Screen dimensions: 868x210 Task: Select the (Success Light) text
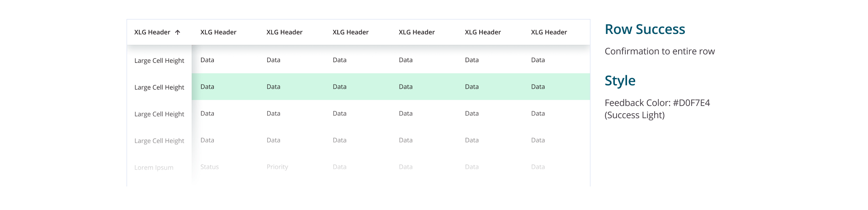pos(634,115)
